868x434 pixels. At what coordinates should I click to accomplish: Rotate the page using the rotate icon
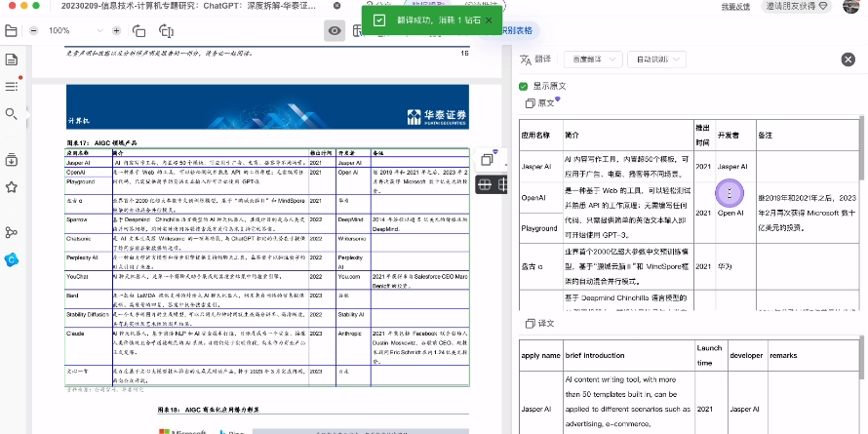[138, 31]
